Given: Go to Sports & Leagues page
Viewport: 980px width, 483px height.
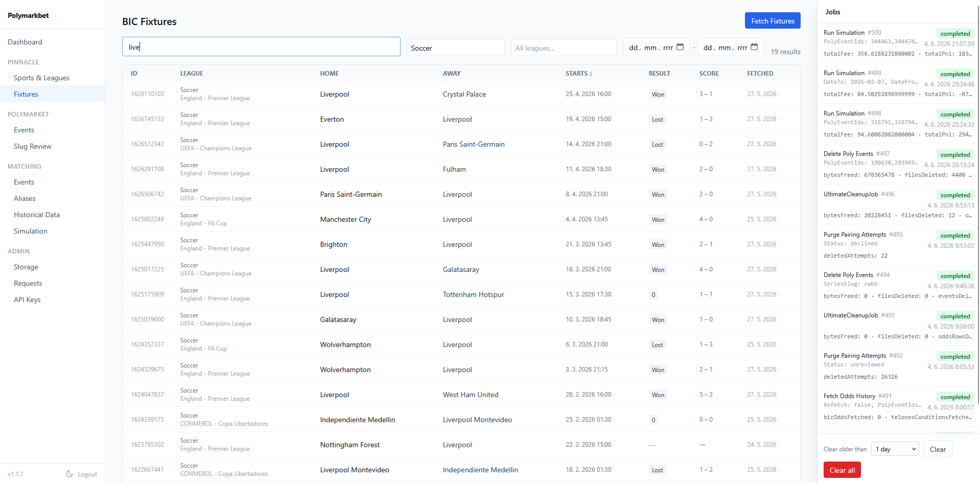Looking at the screenshot, I should point(41,78).
